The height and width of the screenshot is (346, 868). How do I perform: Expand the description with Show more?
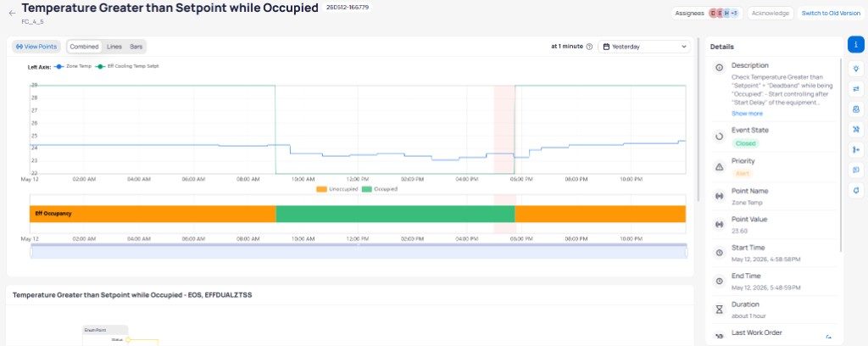pos(747,114)
